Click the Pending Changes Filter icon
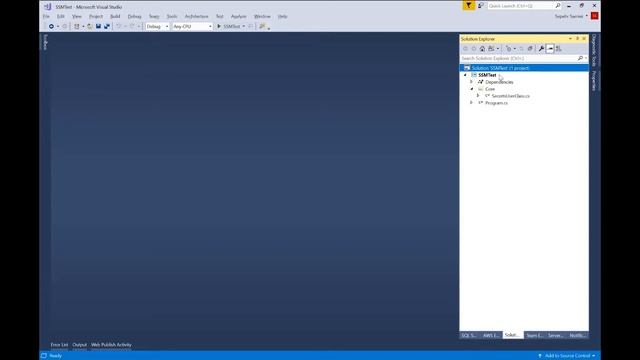Viewport: 640px width, 360px height. pos(510,49)
